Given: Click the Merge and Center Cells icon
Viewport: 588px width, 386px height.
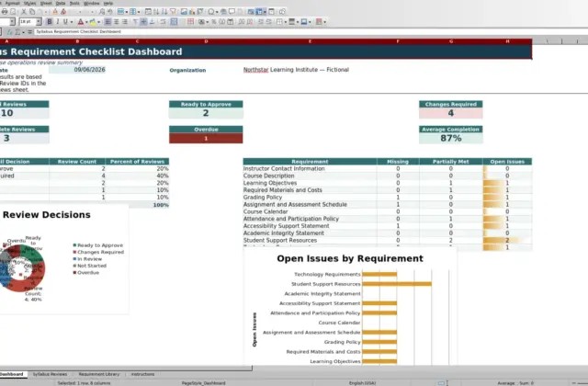Looking at the screenshot, I should [174, 22].
